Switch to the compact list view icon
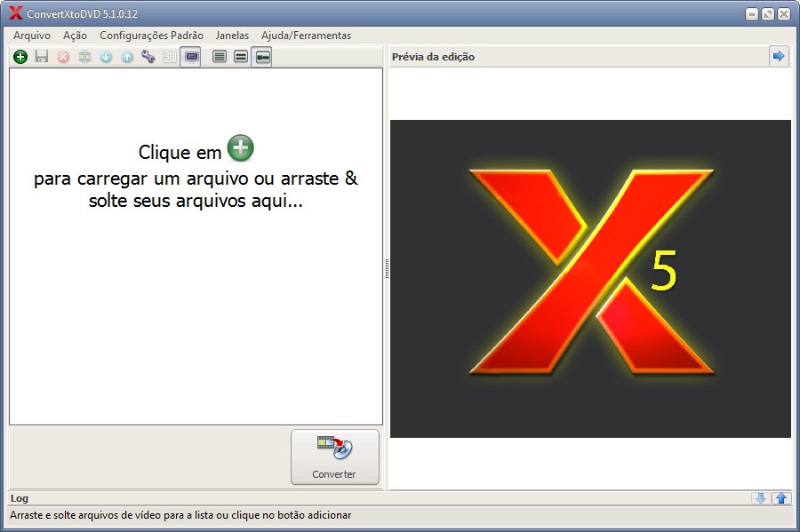This screenshot has width=800, height=532. point(220,57)
